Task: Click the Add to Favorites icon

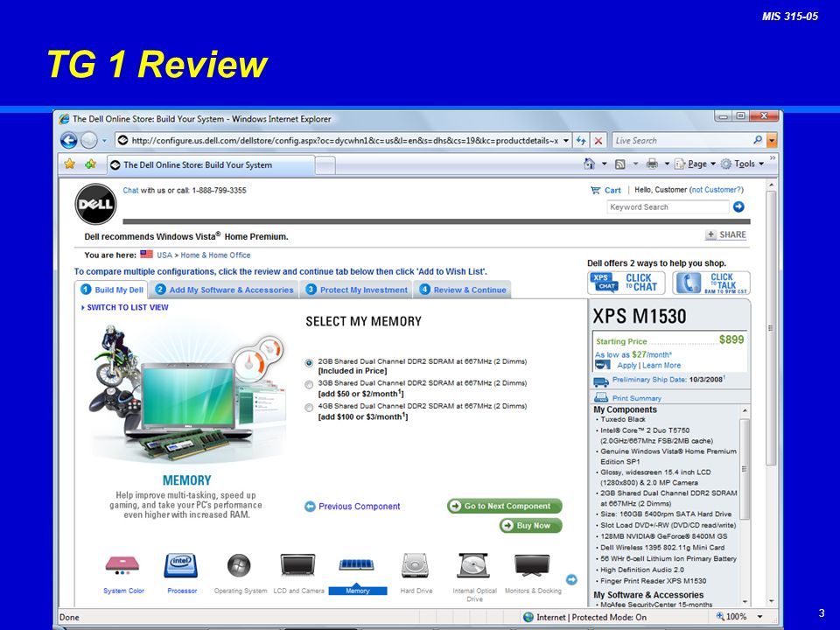Action: (90, 164)
